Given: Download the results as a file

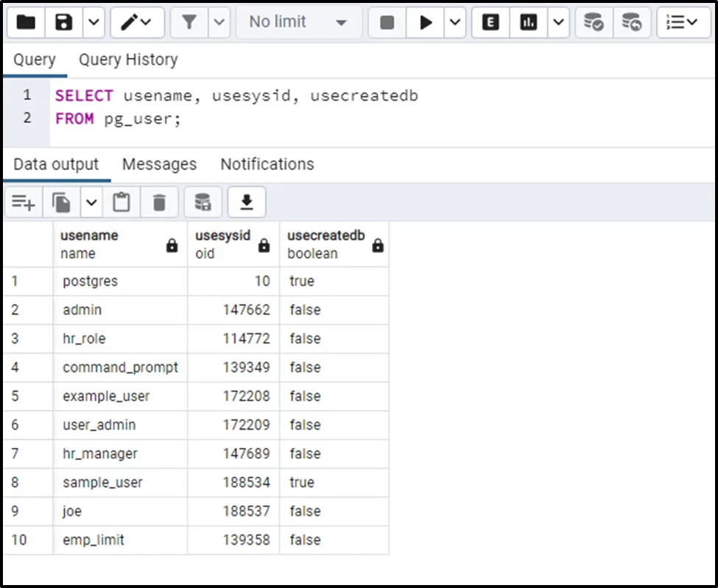Looking at the screenshot, I should (x=247, y=202).
